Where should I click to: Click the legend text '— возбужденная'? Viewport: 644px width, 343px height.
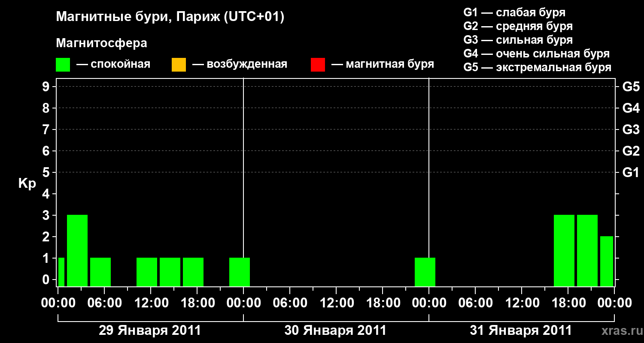coord(240,65)
